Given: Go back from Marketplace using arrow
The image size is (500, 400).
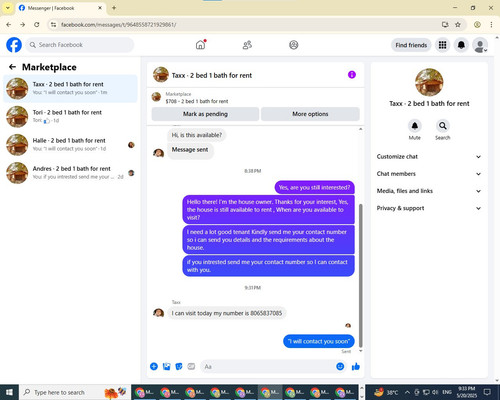Looking at the screenshot, I should click(12, 67).
